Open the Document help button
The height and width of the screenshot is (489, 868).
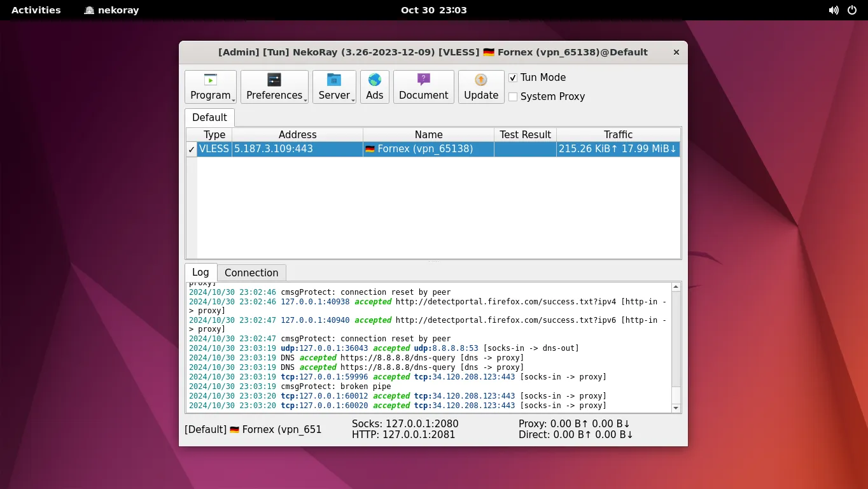click(424, 87)
